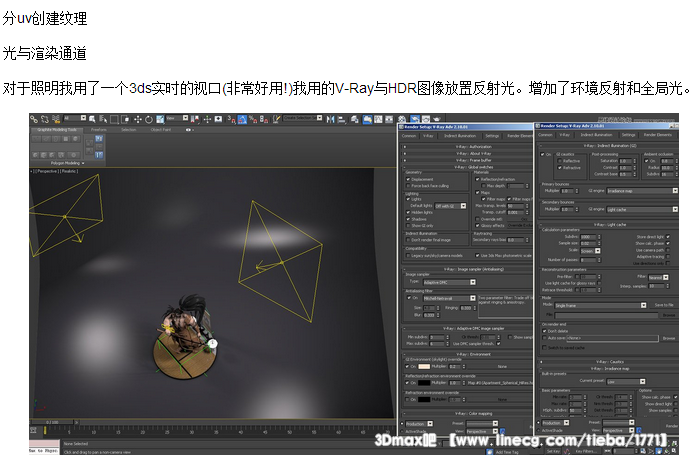The width and height of the screenshot is (696, 457).
Task: Activate Select and Rotate tool
Action: coord(149,119)
